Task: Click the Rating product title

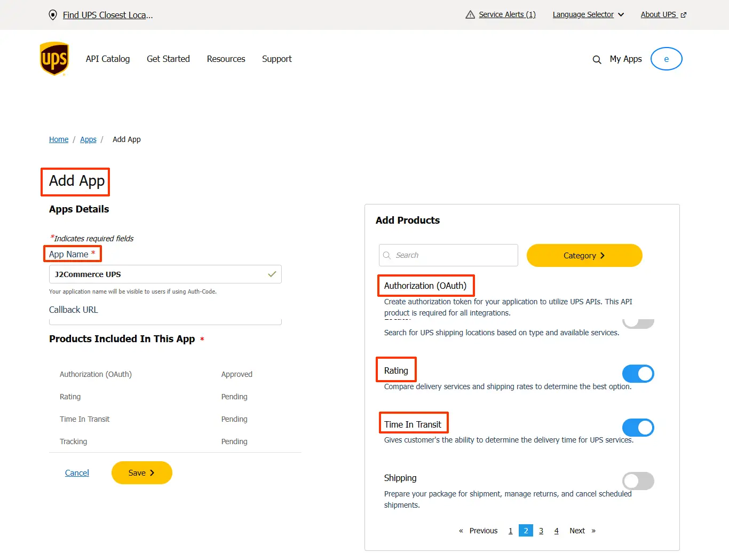Action: coord(396,370)
